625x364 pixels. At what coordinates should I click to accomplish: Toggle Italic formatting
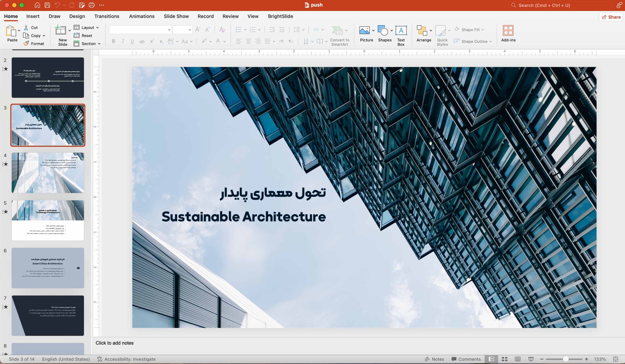[123, 41]
